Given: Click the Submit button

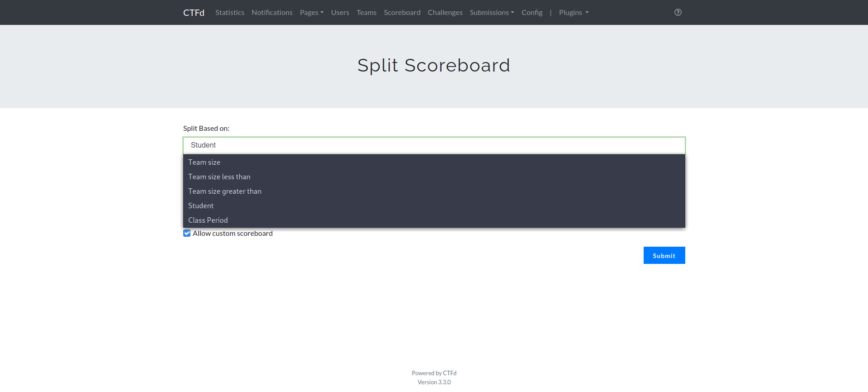Looking at the screenshot, I should 664,255.
